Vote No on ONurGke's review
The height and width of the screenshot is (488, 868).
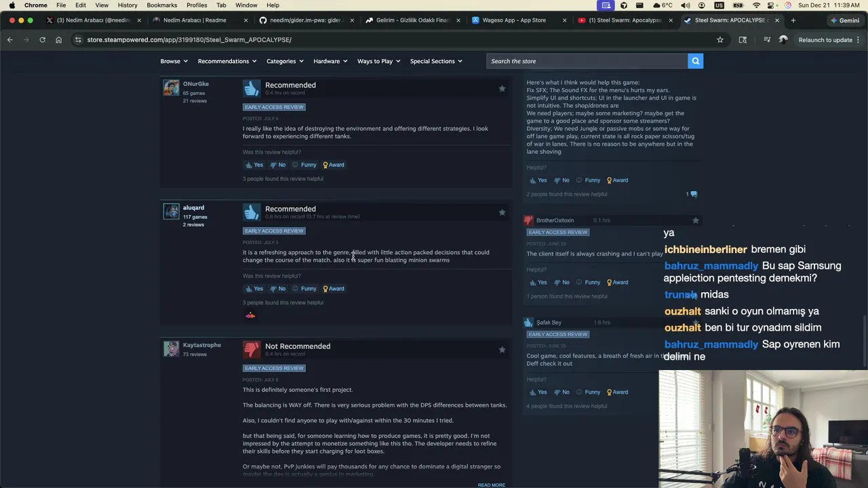(277, 165)
